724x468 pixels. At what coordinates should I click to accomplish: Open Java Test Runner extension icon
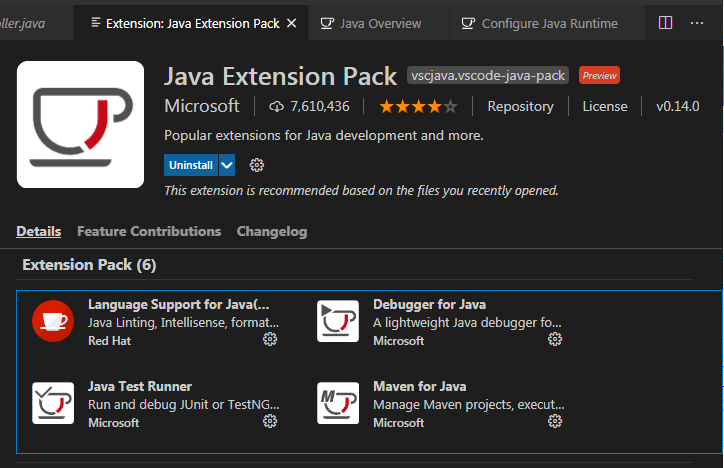coord(53,403)
